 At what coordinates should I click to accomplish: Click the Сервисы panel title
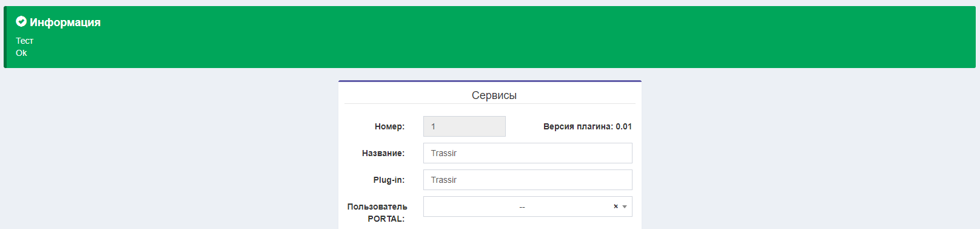494,95
